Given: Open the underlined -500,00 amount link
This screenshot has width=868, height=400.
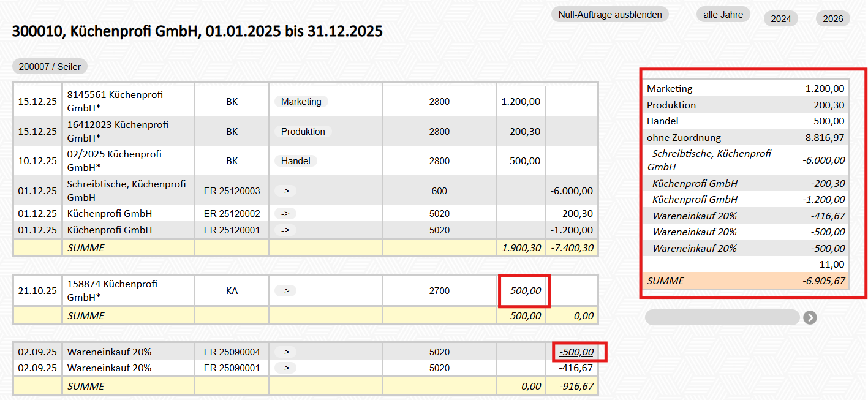Looking at the screenshot, I should tap(576, 352).
